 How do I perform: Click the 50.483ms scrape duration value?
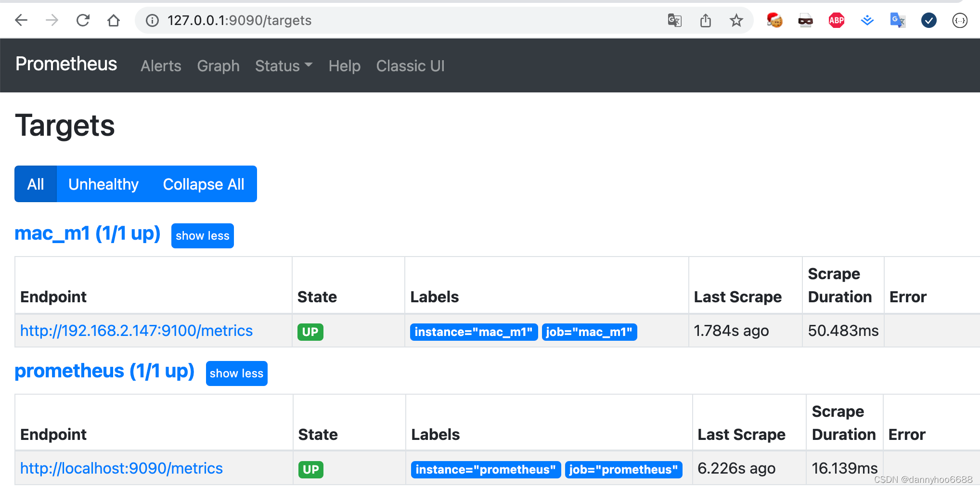pos(843,331)
